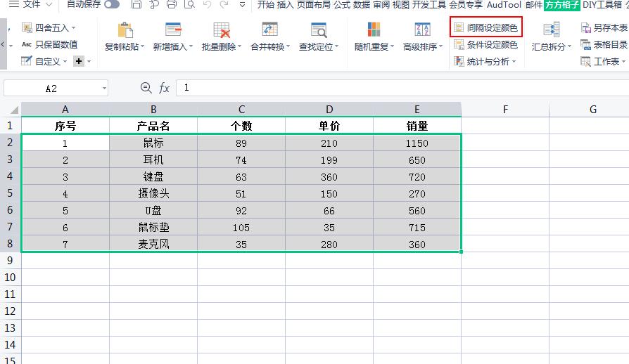Viewport: 629px width, 364px height.
Task: Click 只保留数值 button
Action: (50, 44)
